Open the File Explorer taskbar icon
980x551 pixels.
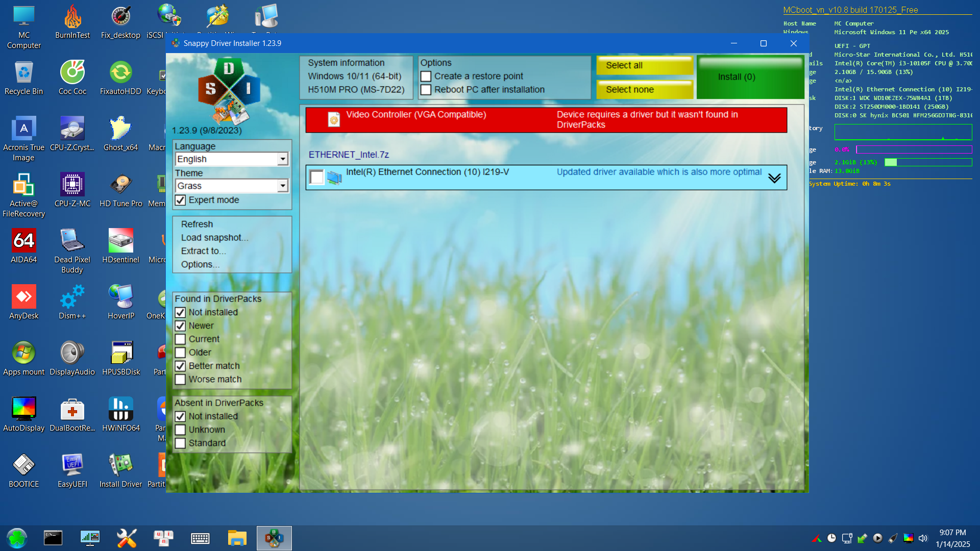pos(237,538)
